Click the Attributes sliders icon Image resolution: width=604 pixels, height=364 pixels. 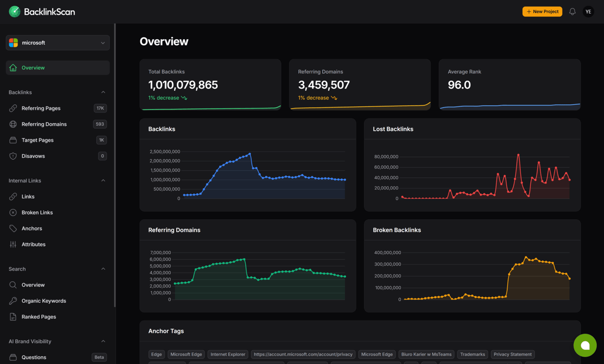click(x=13, y=245)
